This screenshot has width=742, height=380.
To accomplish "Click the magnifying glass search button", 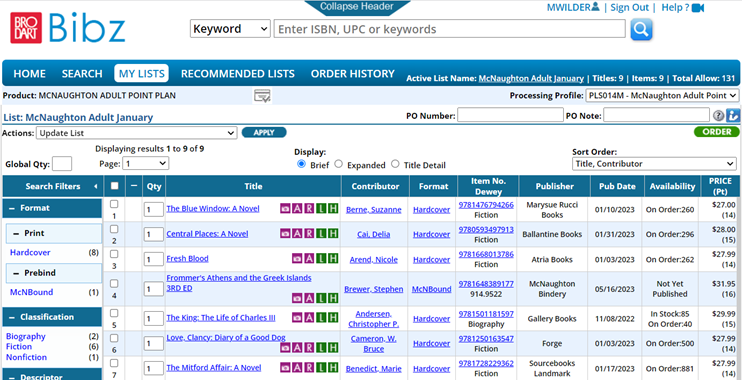I will 641,29.
